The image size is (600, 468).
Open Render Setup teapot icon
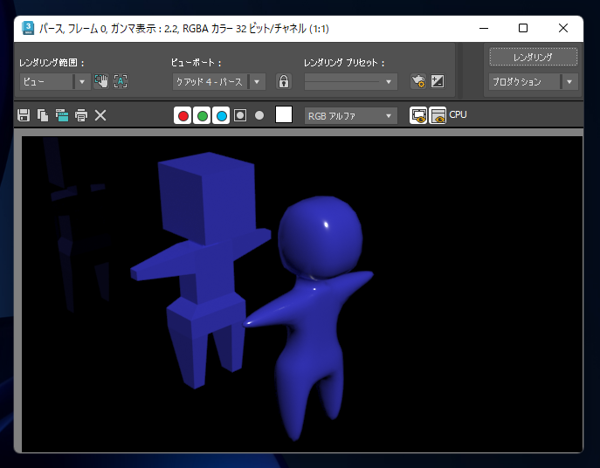[x=418, y=82]
